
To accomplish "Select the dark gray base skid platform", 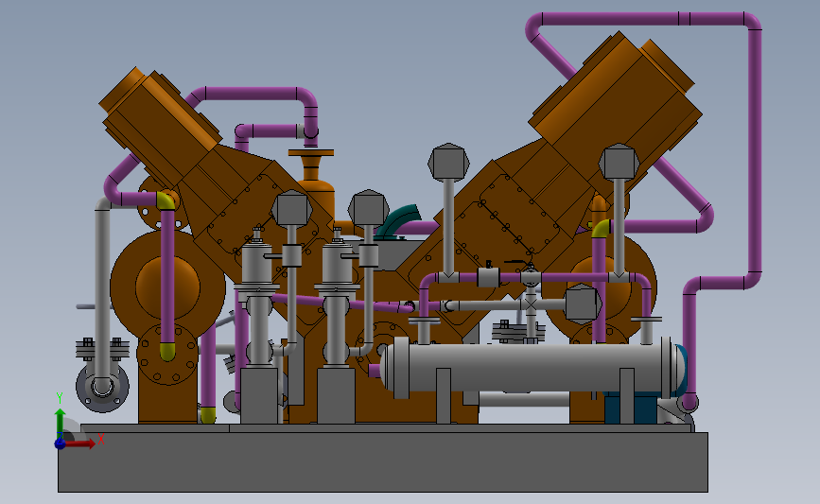I will 383,461.
